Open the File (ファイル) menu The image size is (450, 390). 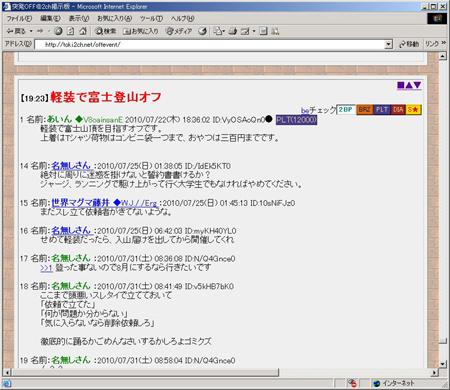click(19, 19)
